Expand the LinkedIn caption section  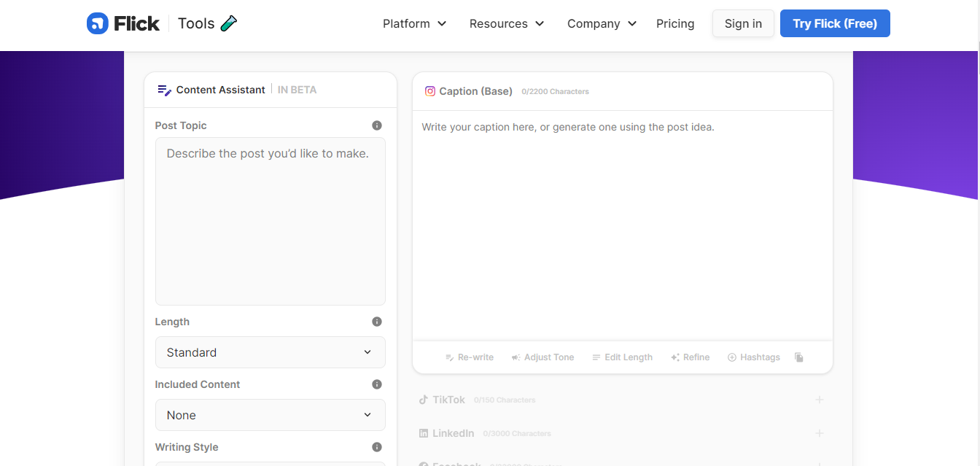point(820,433)
